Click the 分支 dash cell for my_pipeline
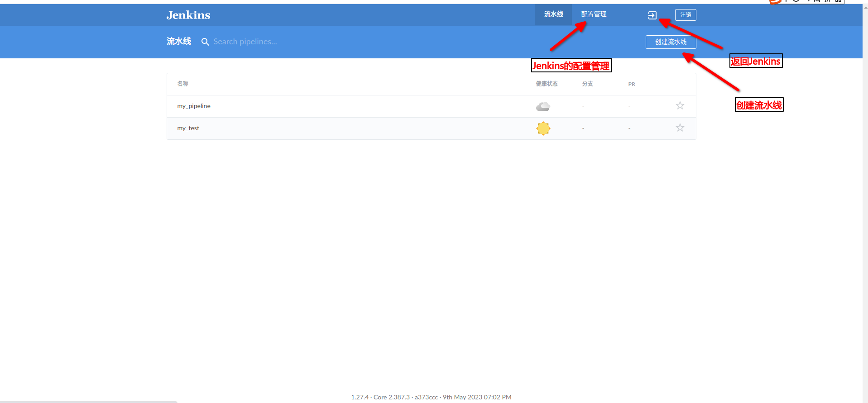The height and width of the screenshot is (403, 868). point(583,106)
